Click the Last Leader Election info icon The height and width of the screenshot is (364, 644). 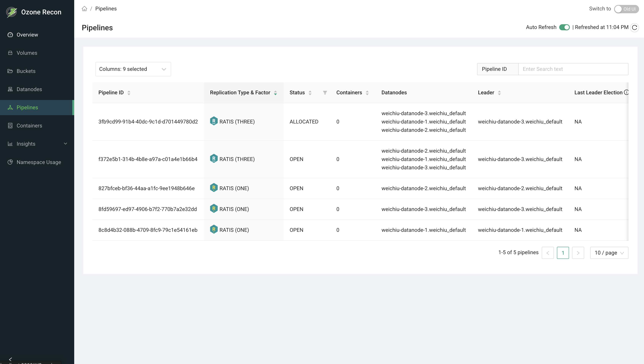coord(627,92)
